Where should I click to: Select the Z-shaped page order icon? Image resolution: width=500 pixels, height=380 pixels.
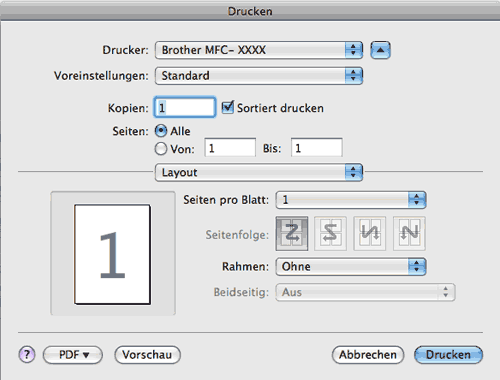[292, 233]
